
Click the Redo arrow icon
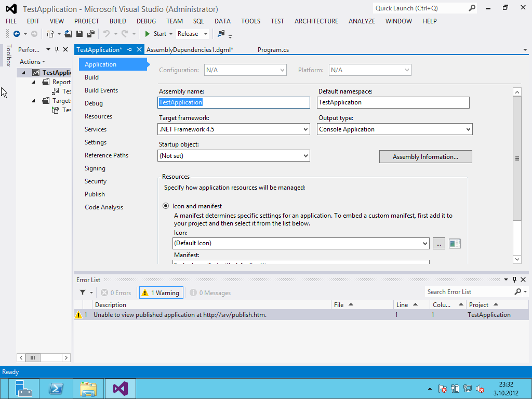[x=125, y=34]
